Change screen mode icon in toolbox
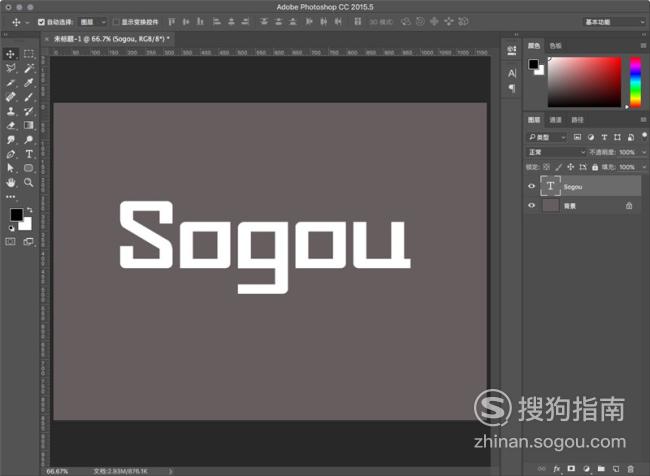Viewport: 650px width, 476px height. point(29,241)
